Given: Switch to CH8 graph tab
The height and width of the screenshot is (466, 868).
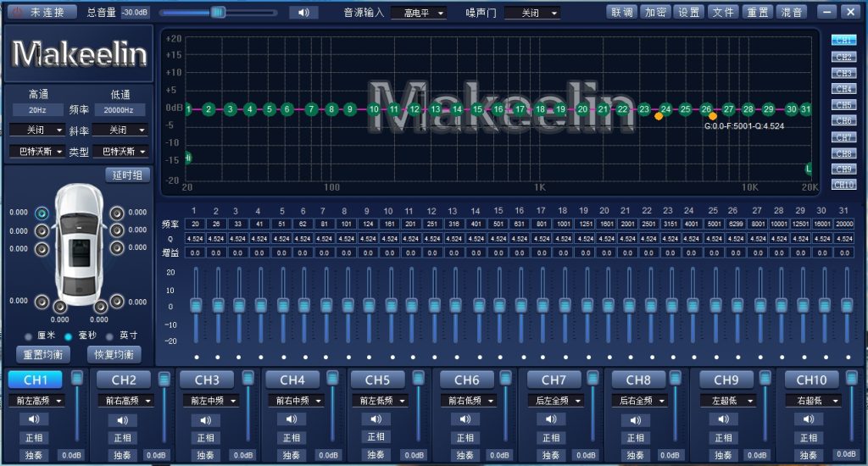Looking at the screenshot, I should click(x=843, y=153).
